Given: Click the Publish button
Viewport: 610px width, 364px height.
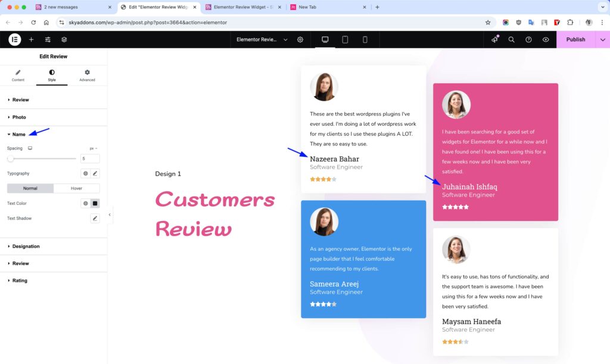Looking at the screenshot, I should tap(575, 39).
